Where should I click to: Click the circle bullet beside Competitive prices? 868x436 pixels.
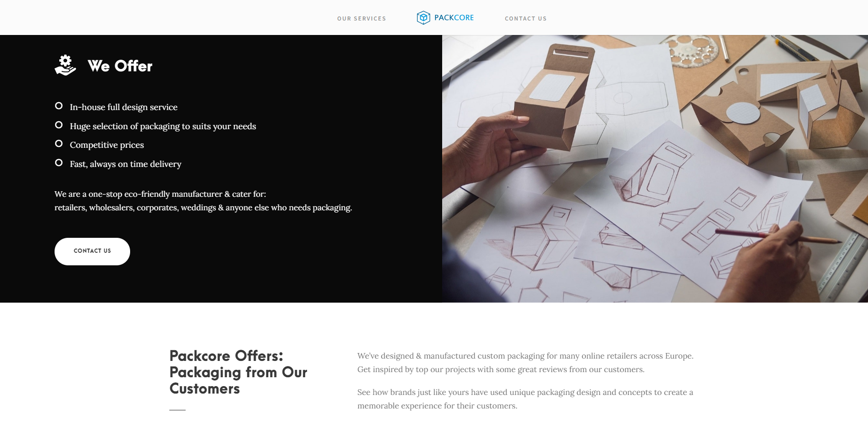59,144
